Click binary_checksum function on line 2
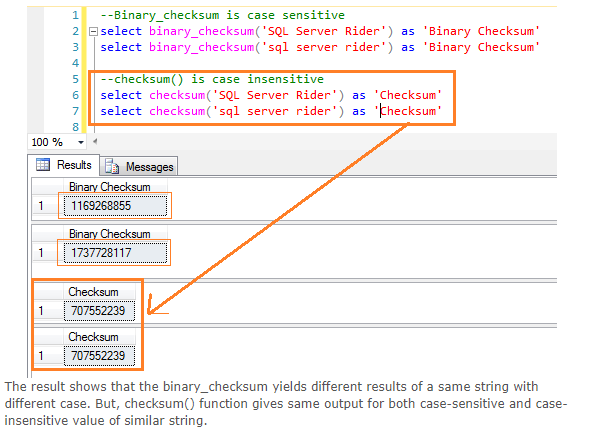 tap(201, 32)
